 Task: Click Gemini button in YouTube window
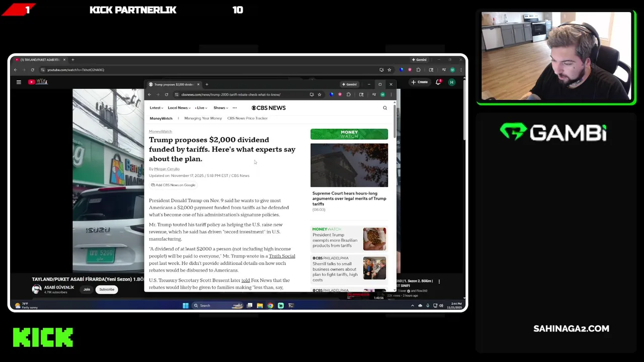[x=420, y=60]
